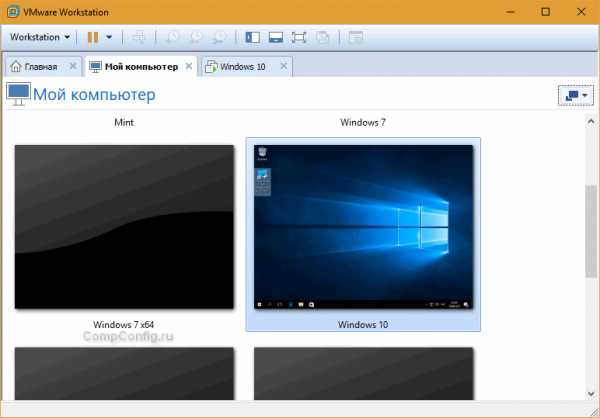
Task: Expand the power options dropdown arrow
Action: click(x=109, y=37)
